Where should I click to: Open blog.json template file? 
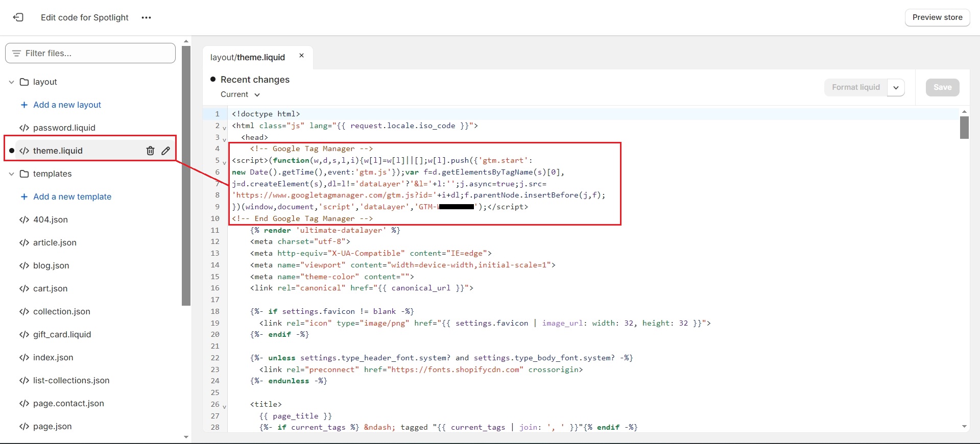coord(51,265)
